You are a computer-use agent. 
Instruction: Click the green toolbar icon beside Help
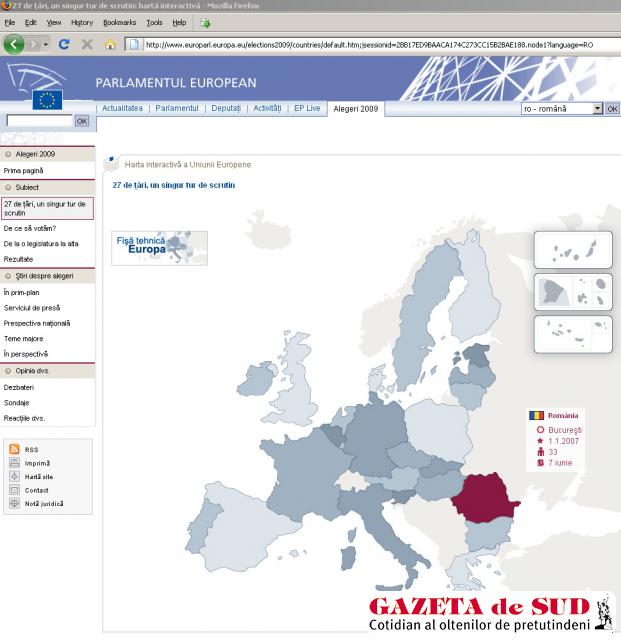pos(205,23)
